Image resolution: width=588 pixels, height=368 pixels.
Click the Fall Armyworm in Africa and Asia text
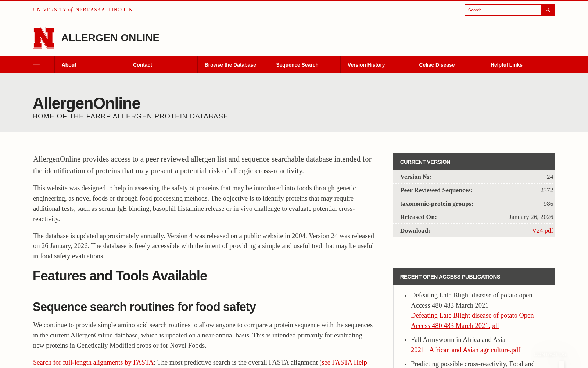(x=458, y=340)
